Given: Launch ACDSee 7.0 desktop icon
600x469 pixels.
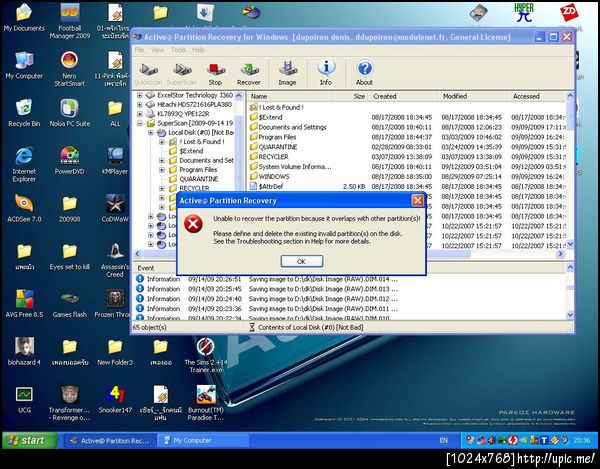Looking at the screenshot, I should point(24,208).
